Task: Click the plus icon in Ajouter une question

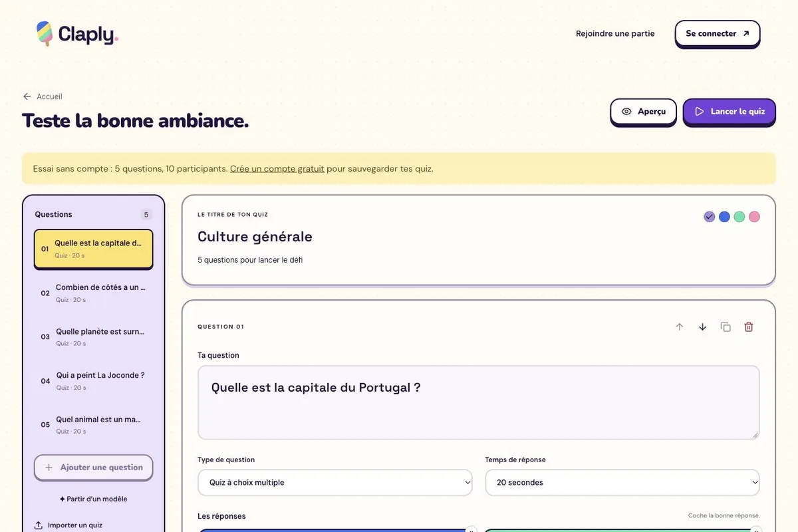Action: coord(49,467)
